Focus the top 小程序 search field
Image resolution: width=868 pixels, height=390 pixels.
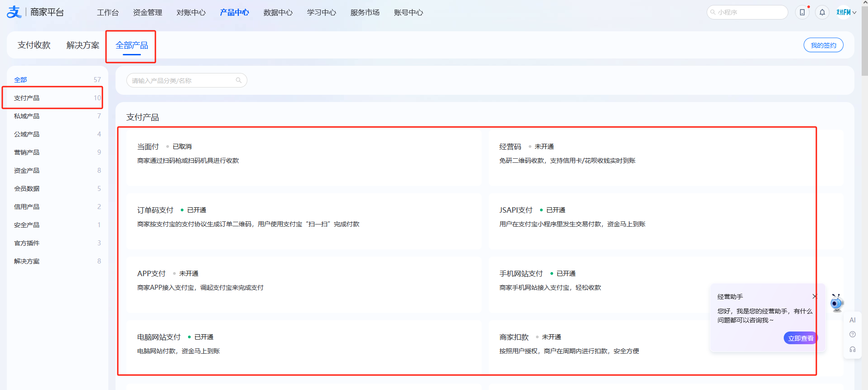tap(747, 12)
